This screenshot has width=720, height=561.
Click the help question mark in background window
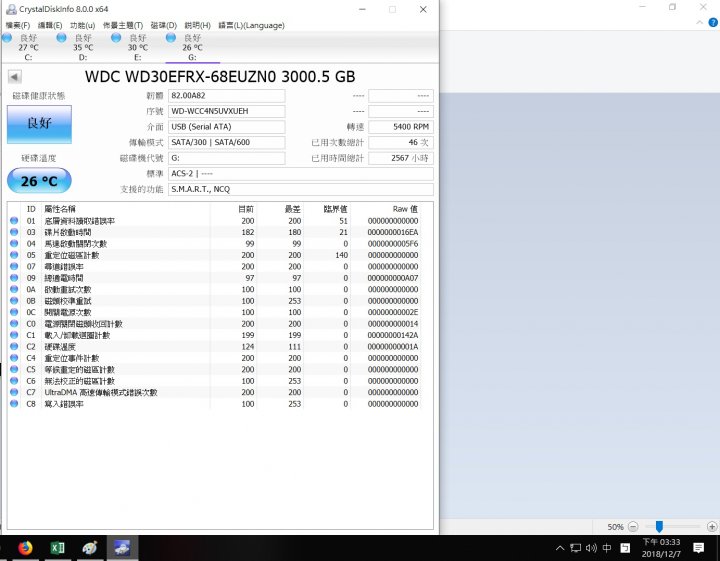(713, 22)
